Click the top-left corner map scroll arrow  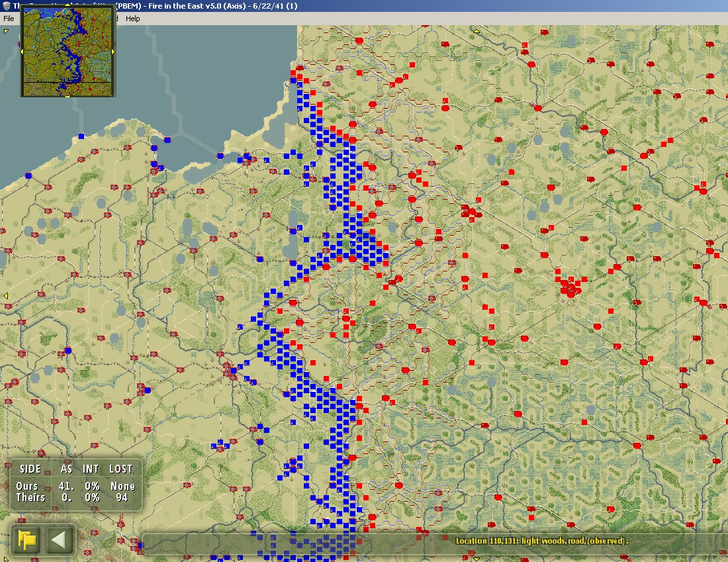(x=5, y=30)
